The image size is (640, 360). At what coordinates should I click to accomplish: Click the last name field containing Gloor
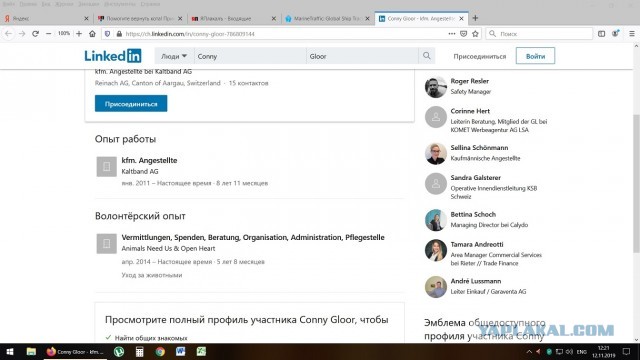point(362,56)
